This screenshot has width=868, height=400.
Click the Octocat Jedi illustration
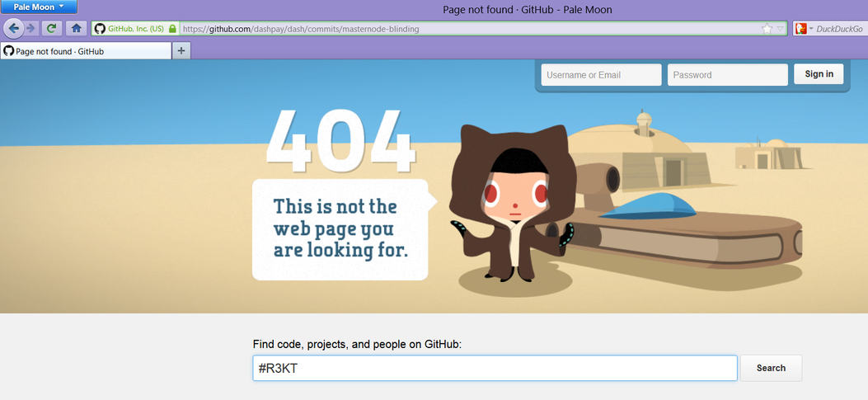click(x=512, y=202)
